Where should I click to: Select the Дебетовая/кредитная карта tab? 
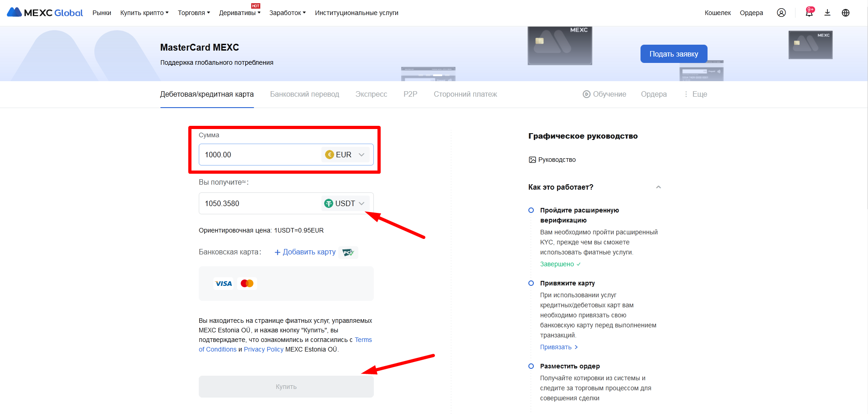207,94
